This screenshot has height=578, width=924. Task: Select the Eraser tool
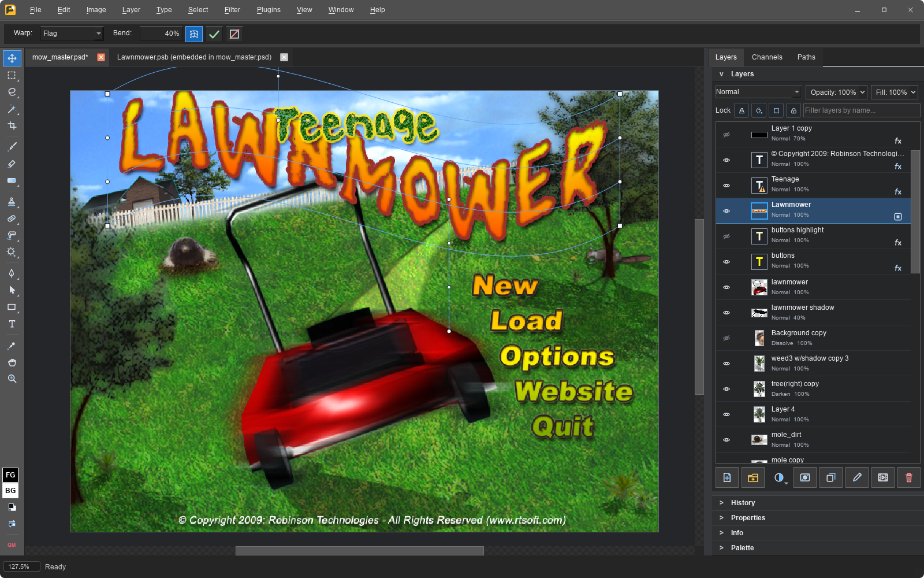(12, 164)
